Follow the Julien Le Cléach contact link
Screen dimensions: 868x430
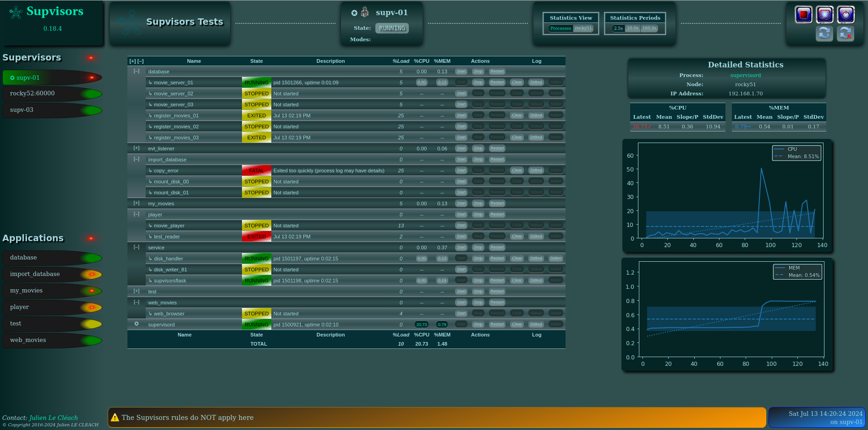(x=53, y=418)
